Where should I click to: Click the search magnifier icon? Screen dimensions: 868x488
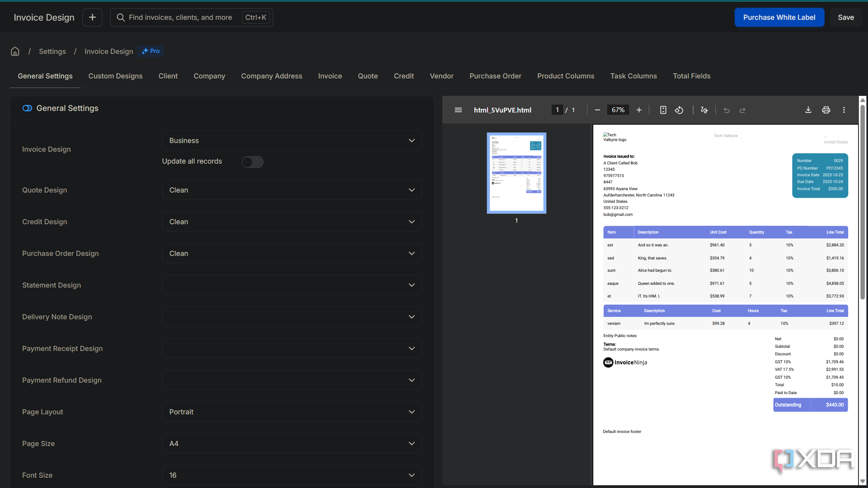point(121,17)
